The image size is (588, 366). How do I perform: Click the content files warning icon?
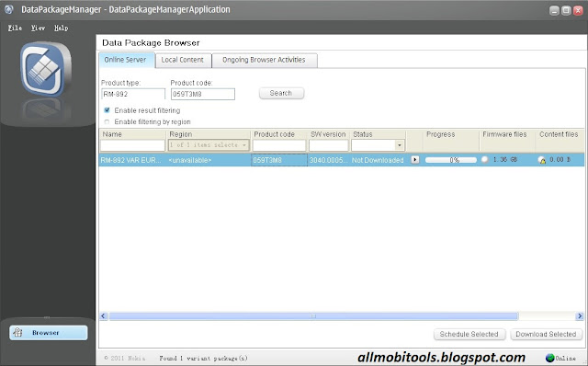tap(541, 160)
